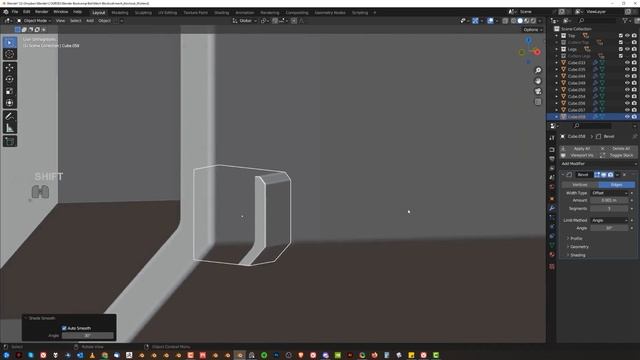Hide the Top collection via eye icon
Screen dimensions: 640x360
point(627,36)
